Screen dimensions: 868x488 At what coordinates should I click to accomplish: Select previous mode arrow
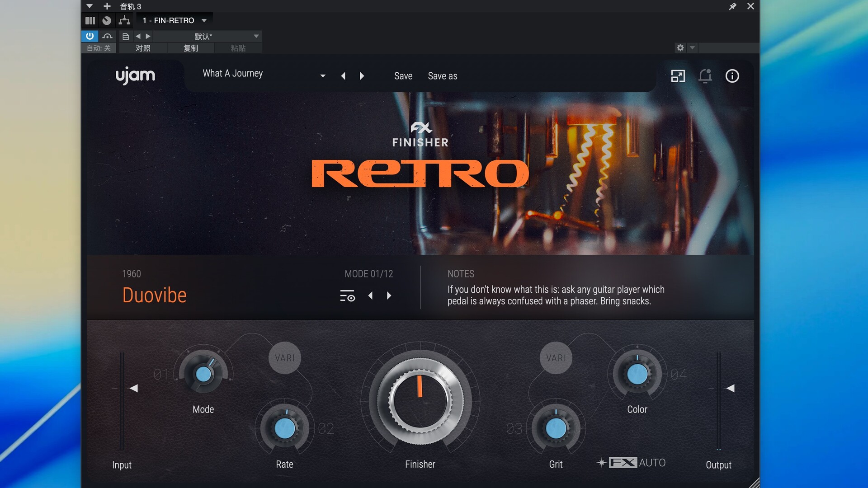click(370, 296)
